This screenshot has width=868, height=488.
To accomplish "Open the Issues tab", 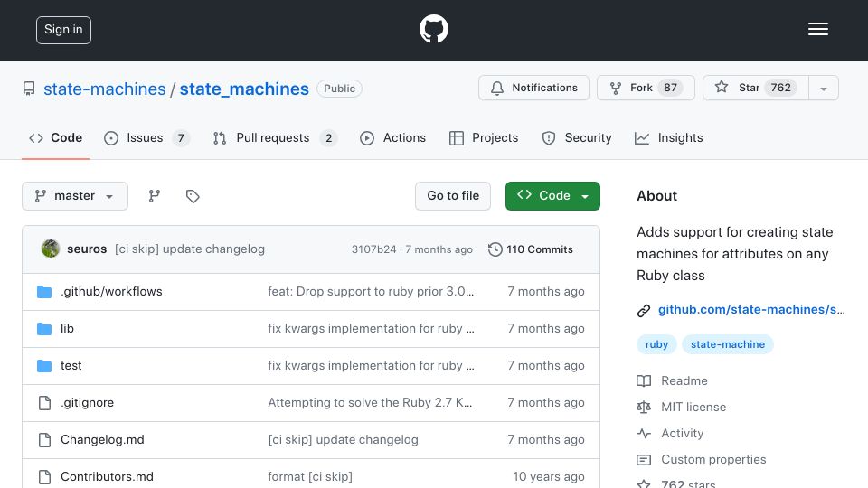I will click(x=146, y=137).
